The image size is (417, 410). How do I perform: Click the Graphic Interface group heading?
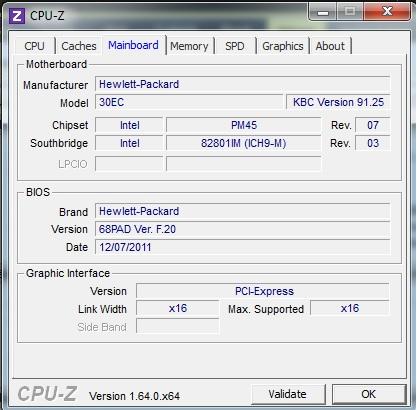tap(68, 273)
